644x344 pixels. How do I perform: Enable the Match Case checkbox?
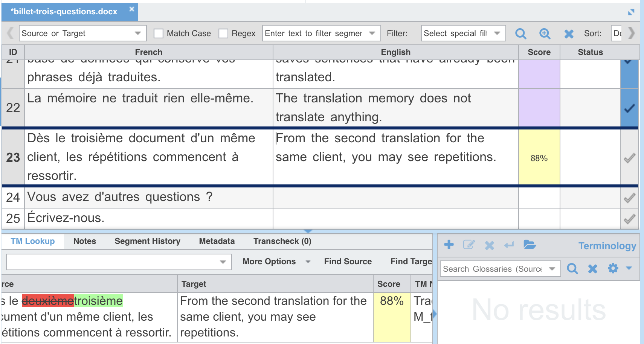point(159,33)
